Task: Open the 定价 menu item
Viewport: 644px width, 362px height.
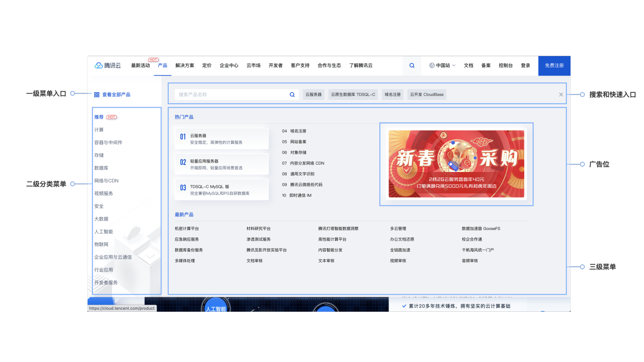Action: click(207, 66)
